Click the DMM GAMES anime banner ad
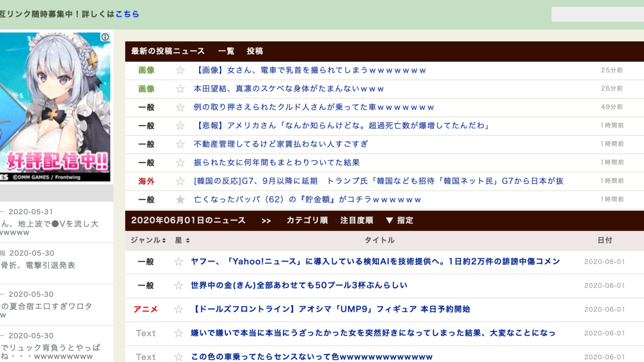The width and height of the screenshot is (644, 362). 55,107
